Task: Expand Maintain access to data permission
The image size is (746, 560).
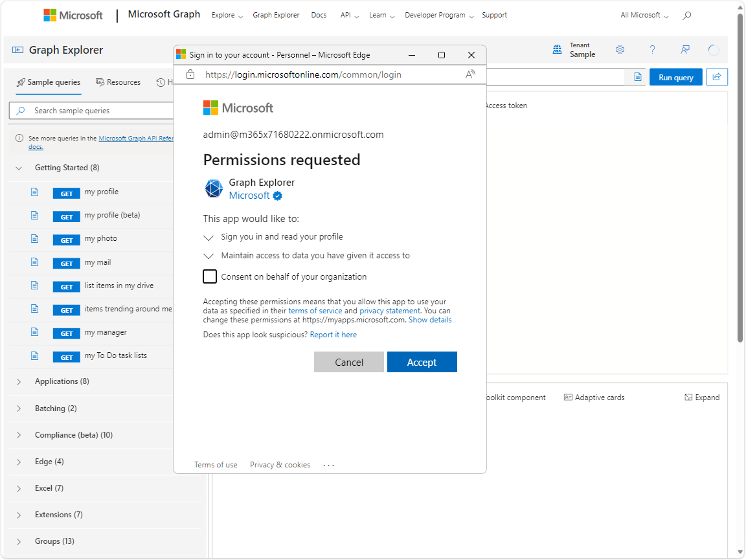Action: [209, 256]
